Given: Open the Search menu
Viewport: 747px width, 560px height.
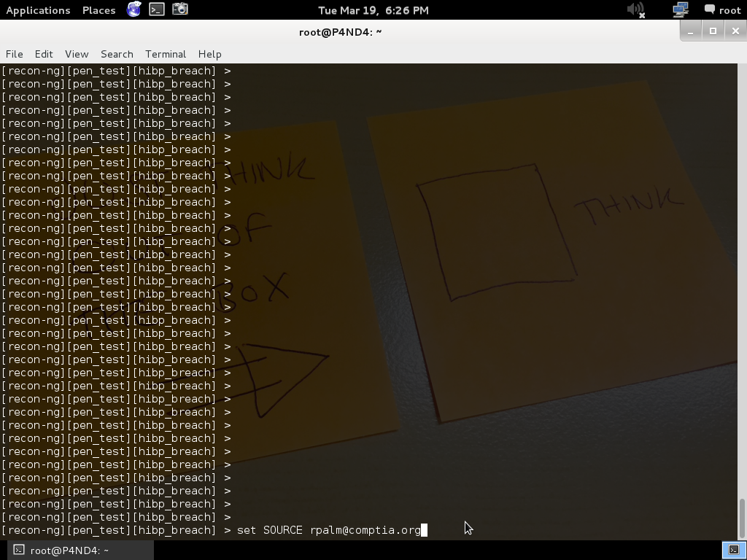Looking at the screenshot, I should pyautogui.click(x=117, y=54).
